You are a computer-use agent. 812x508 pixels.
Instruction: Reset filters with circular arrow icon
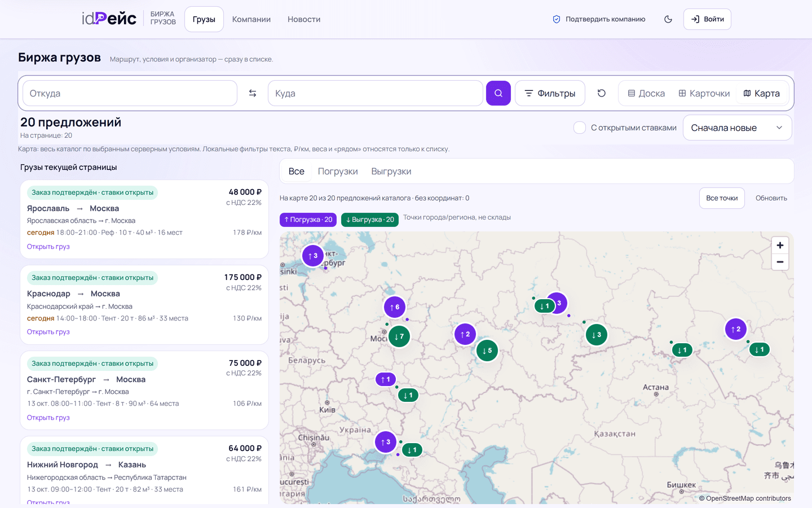pos(602,93)
